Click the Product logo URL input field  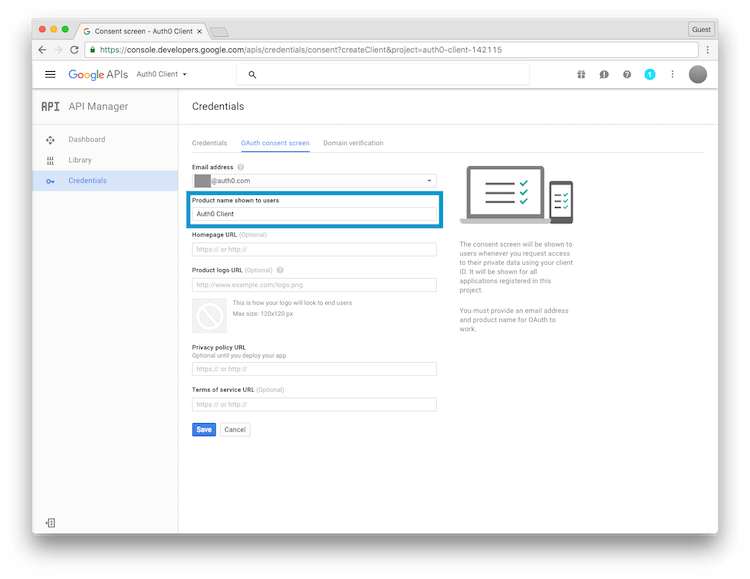(x=314, y=285)
